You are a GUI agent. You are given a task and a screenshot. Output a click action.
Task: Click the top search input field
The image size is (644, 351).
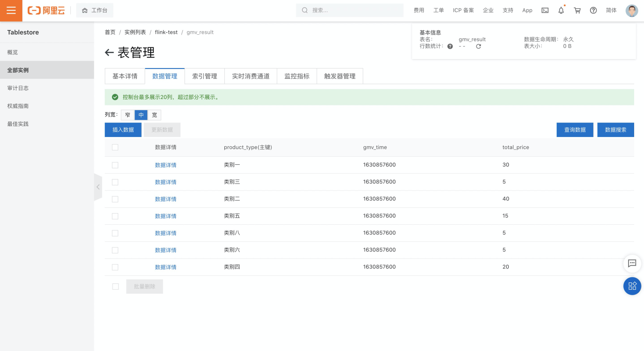click(350, 10)
